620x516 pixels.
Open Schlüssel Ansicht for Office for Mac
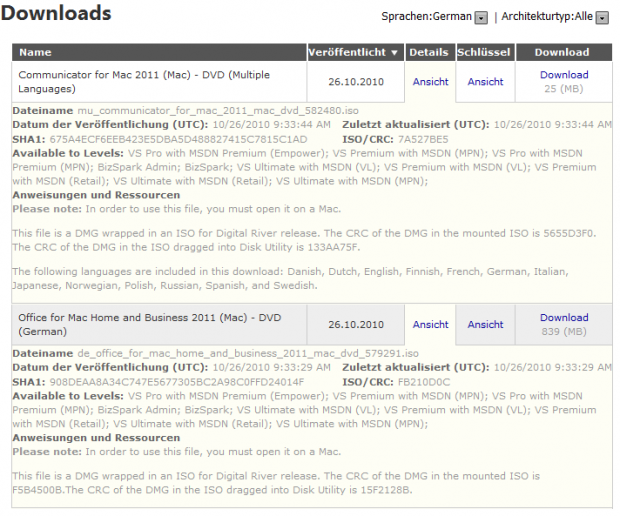coord(485,325)
